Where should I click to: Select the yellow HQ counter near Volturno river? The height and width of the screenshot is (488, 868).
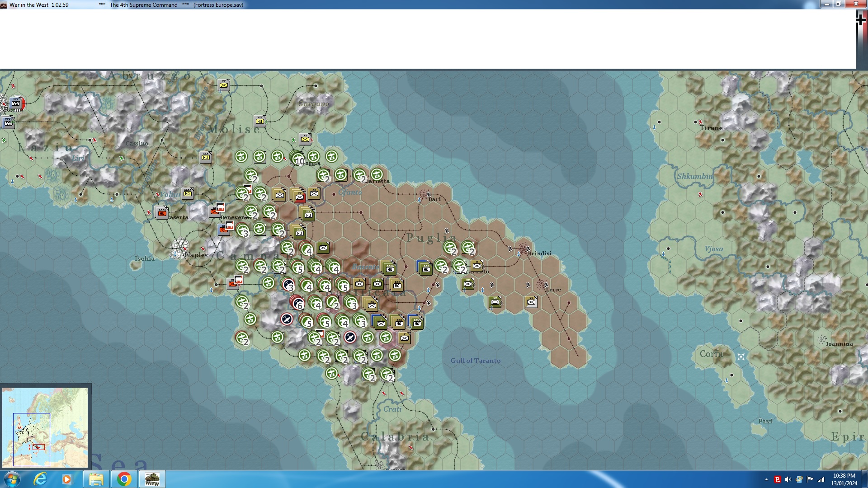[x=188, y=193]
